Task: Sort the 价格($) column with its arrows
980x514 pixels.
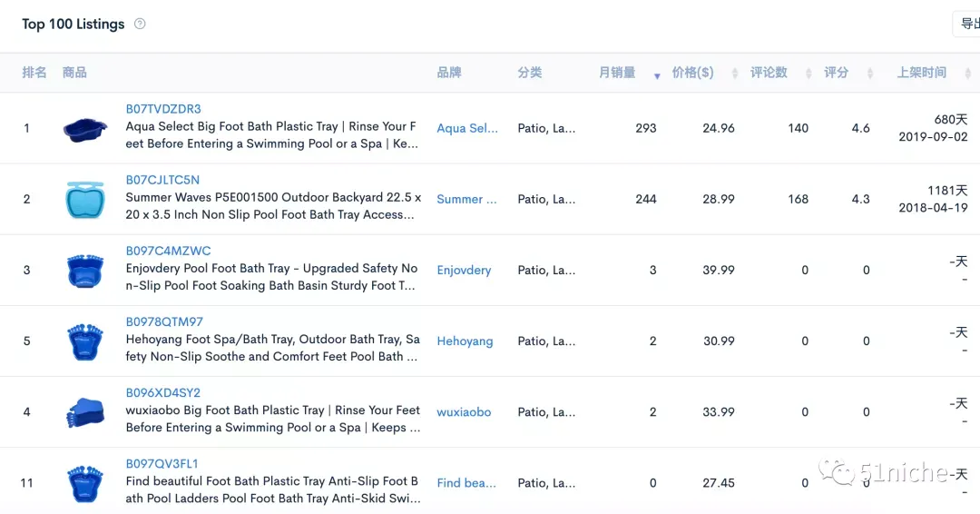Action: coord(735,74)
